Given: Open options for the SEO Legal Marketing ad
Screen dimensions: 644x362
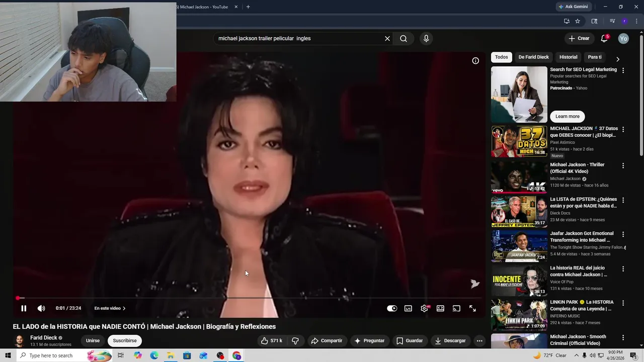Looking at the screenshot, I should pyautogui.click(x=623, y=70).
